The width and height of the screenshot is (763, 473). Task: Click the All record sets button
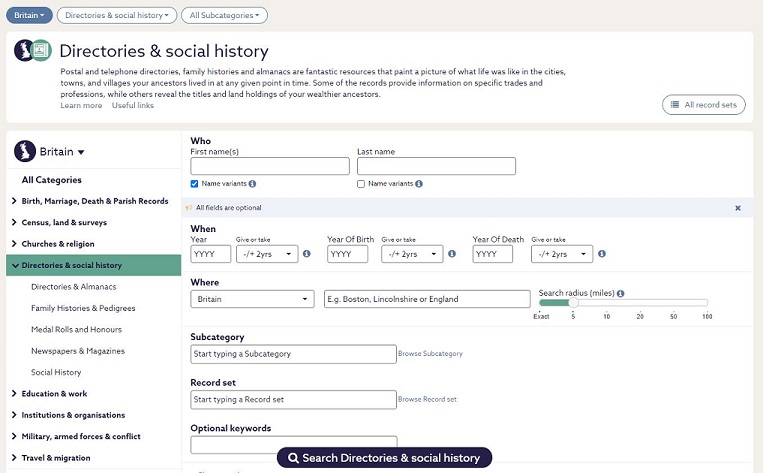click(x=704, y=105)
